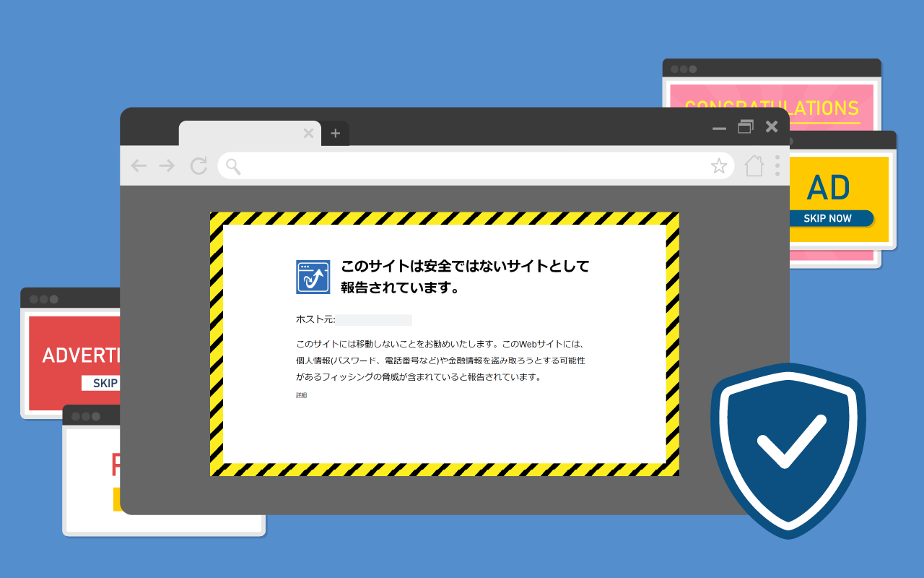Image resolution: width=924 pixels, height=578 pixels.
Task: Open a new tab with the plus button
Action: coord(335,134)
